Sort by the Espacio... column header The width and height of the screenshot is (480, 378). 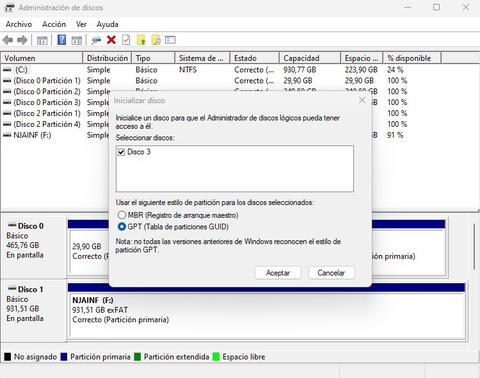(x=362, y=58)
